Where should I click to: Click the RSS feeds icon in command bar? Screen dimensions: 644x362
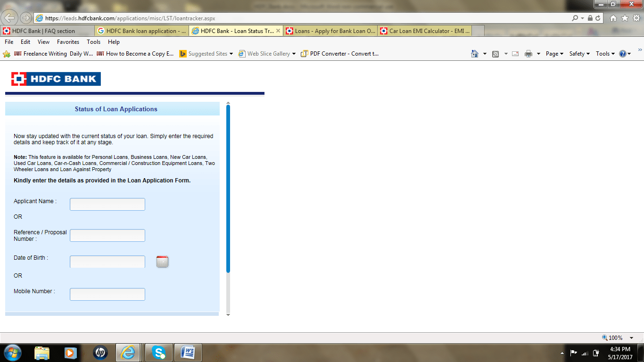click(495, 54)
